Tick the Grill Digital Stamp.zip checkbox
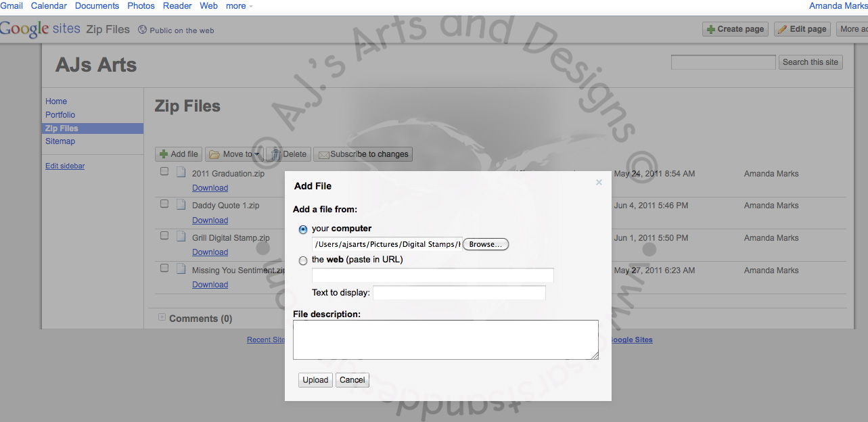868x422 pixels. [x=164, y=236]
